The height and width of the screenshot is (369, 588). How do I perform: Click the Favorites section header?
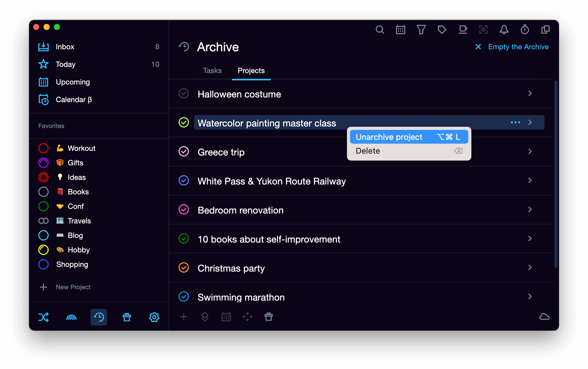click(x=51, y=126)
